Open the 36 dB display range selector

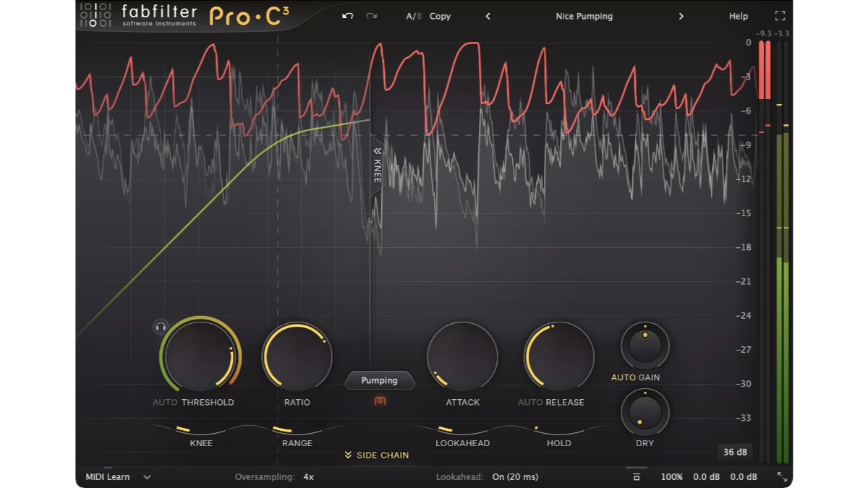click(x=735, y=452)
